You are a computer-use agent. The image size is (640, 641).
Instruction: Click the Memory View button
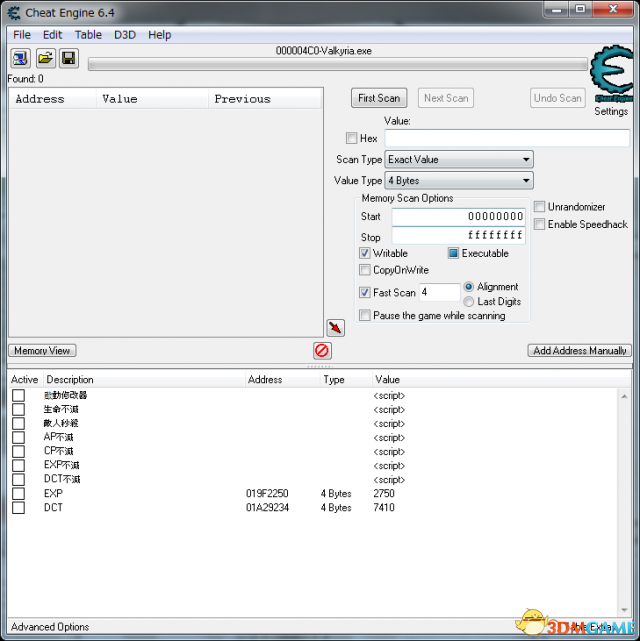[x=42, y=351]
